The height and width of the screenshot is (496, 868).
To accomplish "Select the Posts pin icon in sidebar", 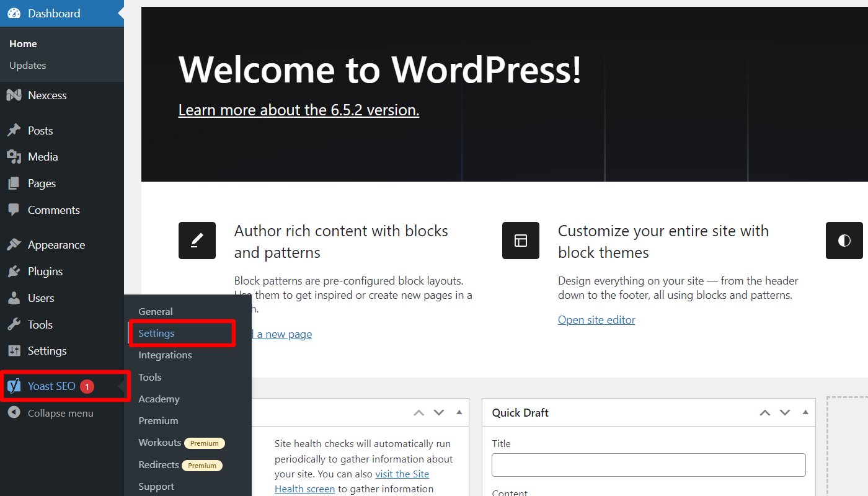I will (15, 130).
